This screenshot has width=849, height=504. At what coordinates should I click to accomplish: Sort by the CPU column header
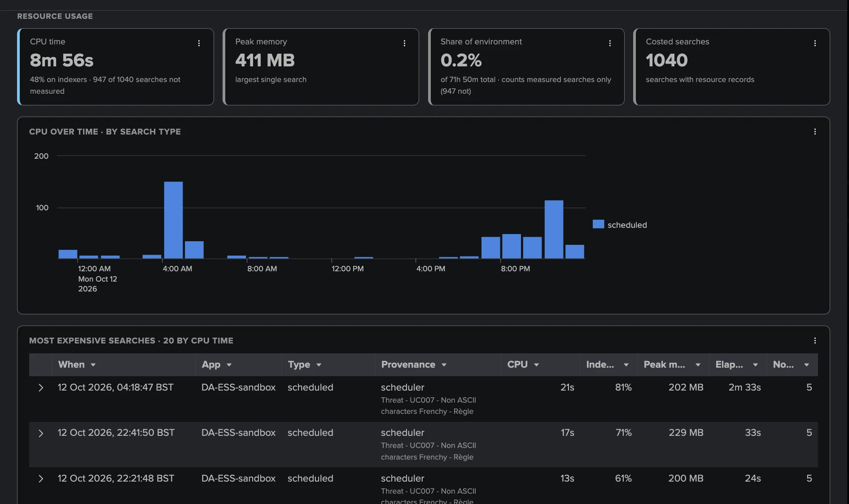click(541, 365)
